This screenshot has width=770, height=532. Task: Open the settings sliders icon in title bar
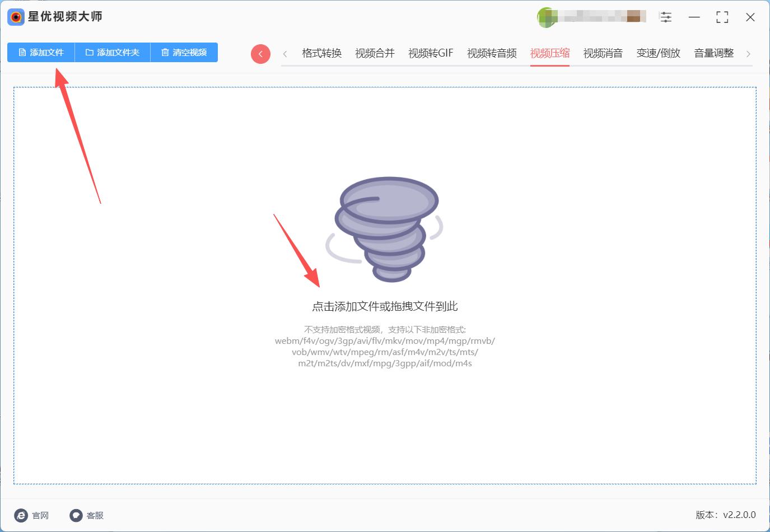666,17
